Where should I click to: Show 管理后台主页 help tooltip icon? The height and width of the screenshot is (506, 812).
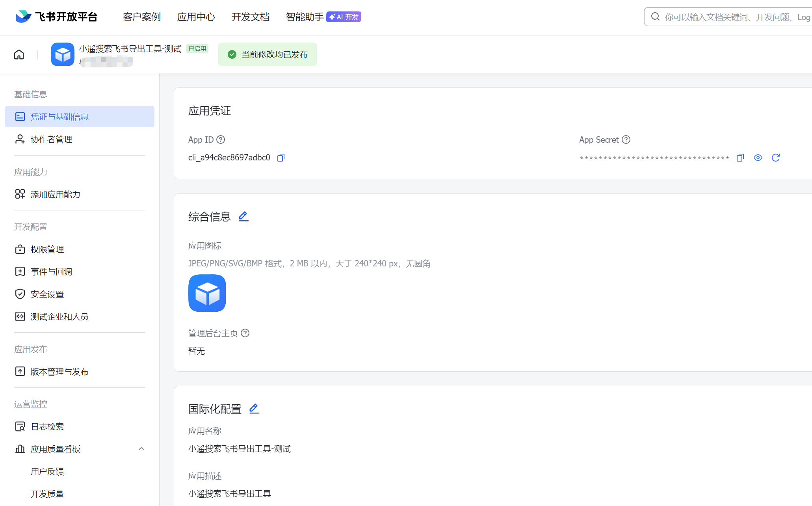[245, 333]
